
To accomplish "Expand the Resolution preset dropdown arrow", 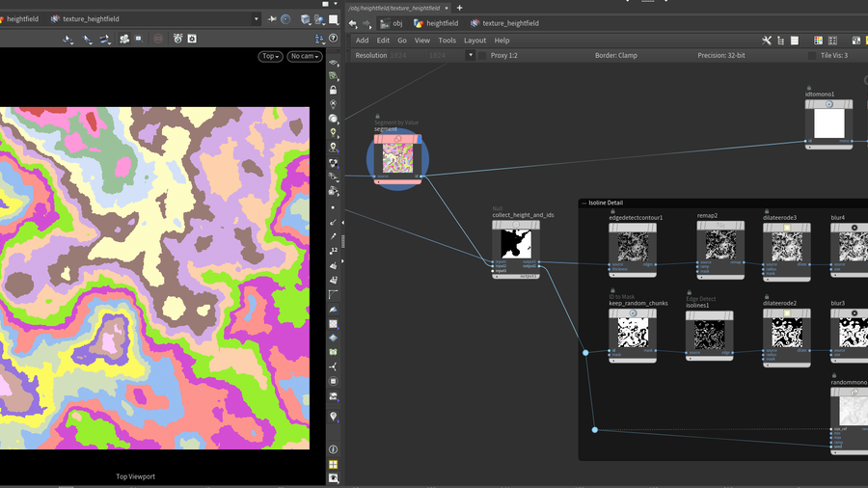I will coord(471,56).
